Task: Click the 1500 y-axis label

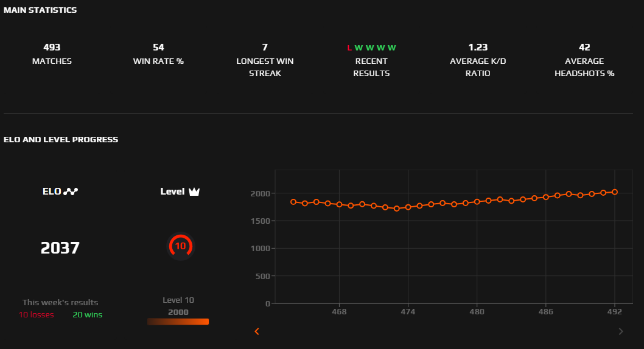Action: tap(261, 221)
